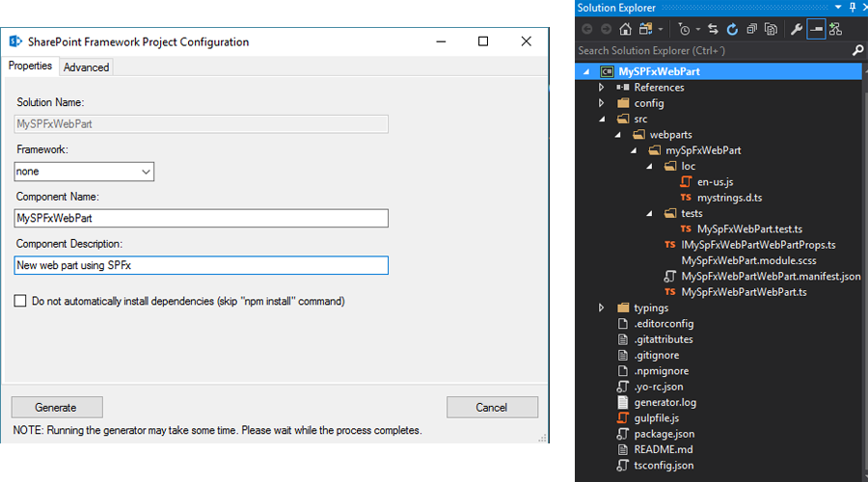
Task: Click the README.md file icon
Action: click(x=623, y=449)
